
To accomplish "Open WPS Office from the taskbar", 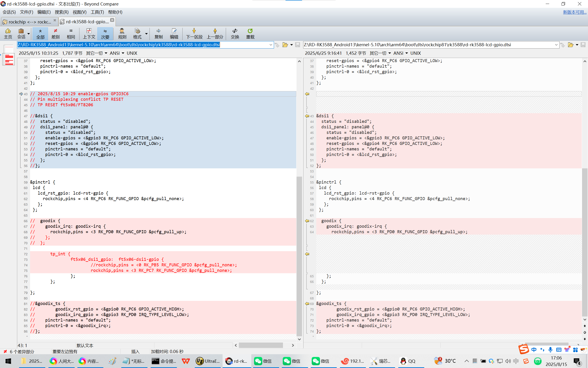I will pyautogui.click(x=186, y=361).
